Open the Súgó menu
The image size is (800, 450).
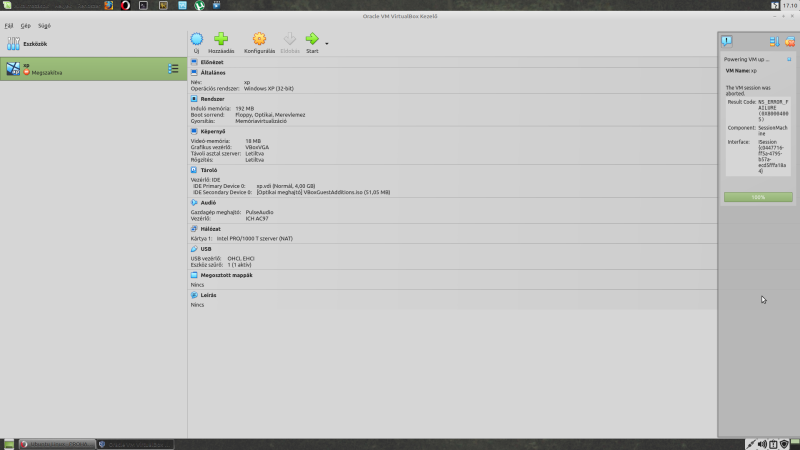pyautogui.click(x=44, y=26)
